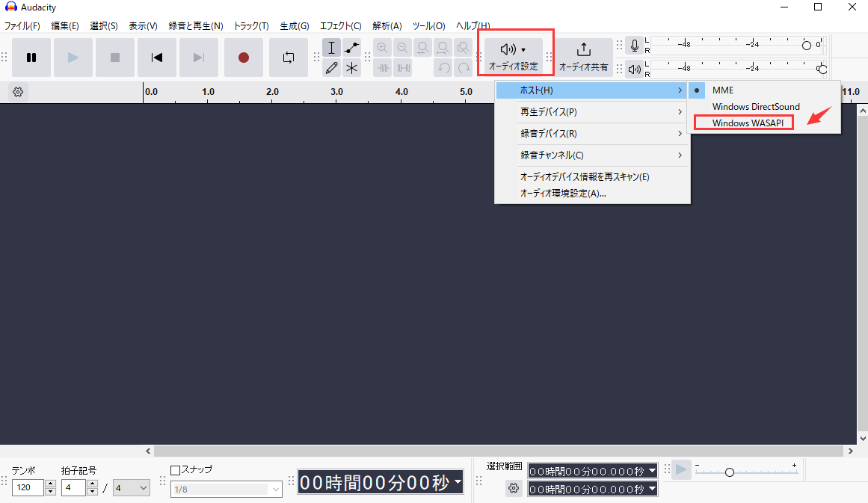Select the Selection tool
This screenshot has height=503, width=868.
tap(331, 47)
